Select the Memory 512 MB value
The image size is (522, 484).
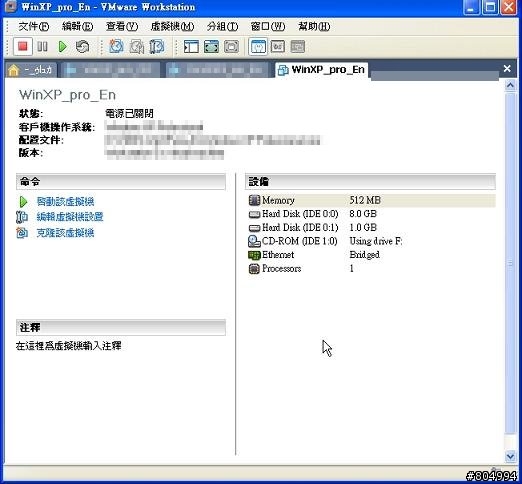(365, 200)
